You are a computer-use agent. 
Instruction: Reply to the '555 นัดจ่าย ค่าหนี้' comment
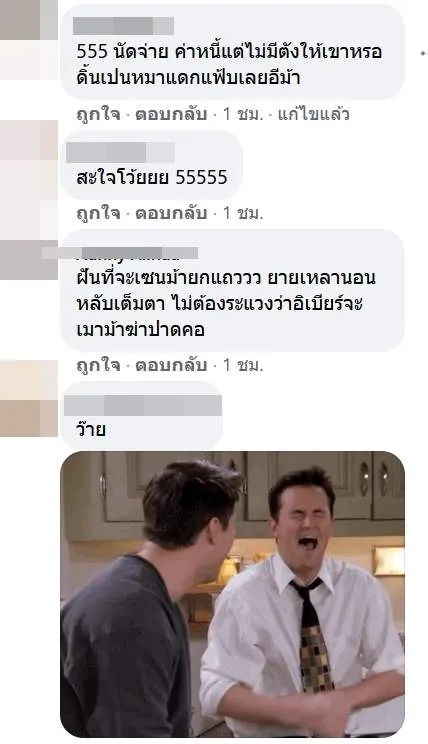[x=171, y=114]
